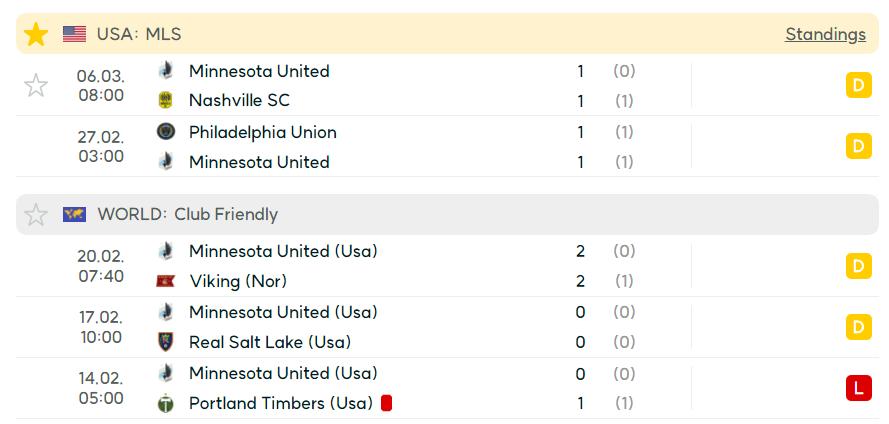
Task: Click the Portland Timbers team logo
Action: [166, 403]
